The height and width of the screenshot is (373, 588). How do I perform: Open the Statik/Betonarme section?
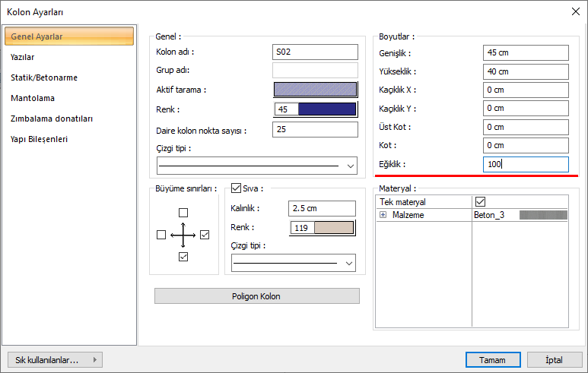[44, 77]
